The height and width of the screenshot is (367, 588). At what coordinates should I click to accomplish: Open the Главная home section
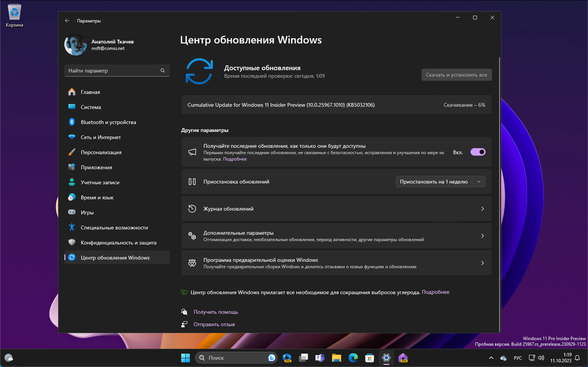point(117,92)
